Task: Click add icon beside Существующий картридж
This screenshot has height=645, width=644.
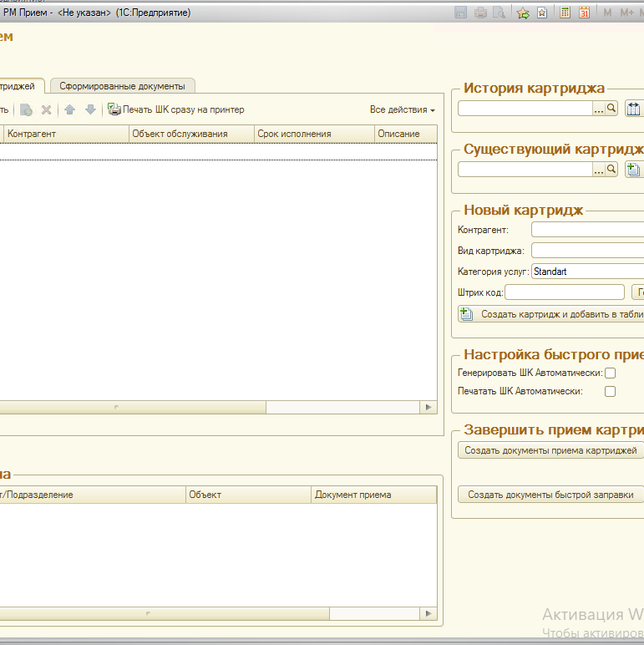Action: [633, 169]
